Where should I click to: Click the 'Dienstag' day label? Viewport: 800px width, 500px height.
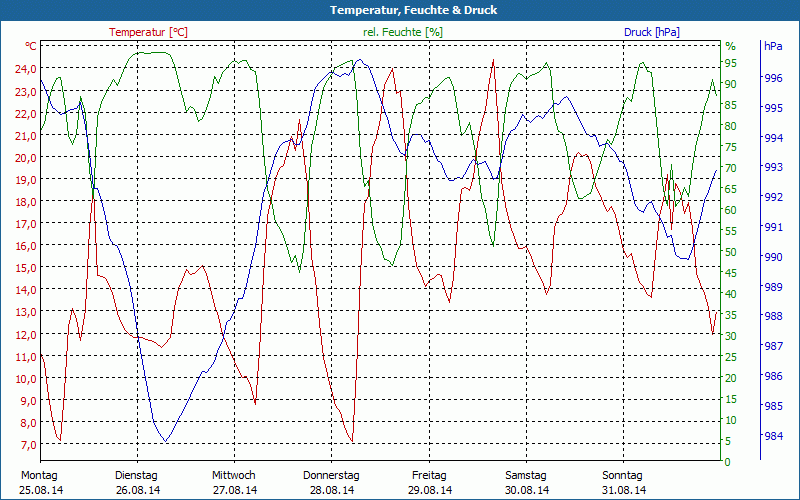click(x=136, y=476)
